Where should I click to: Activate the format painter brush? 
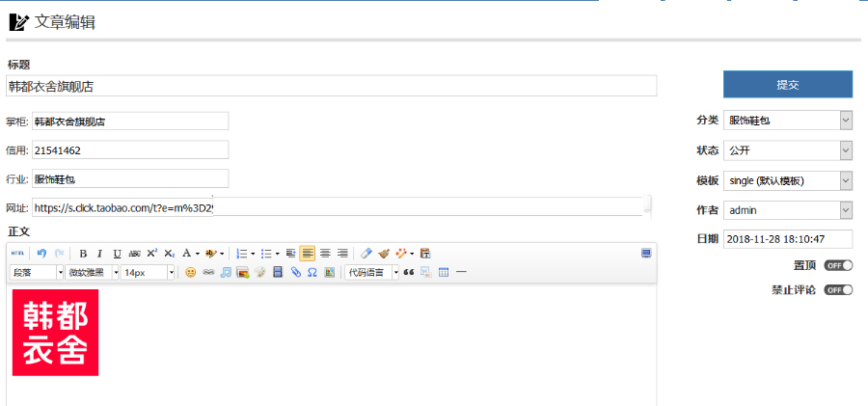click(384, 254)
